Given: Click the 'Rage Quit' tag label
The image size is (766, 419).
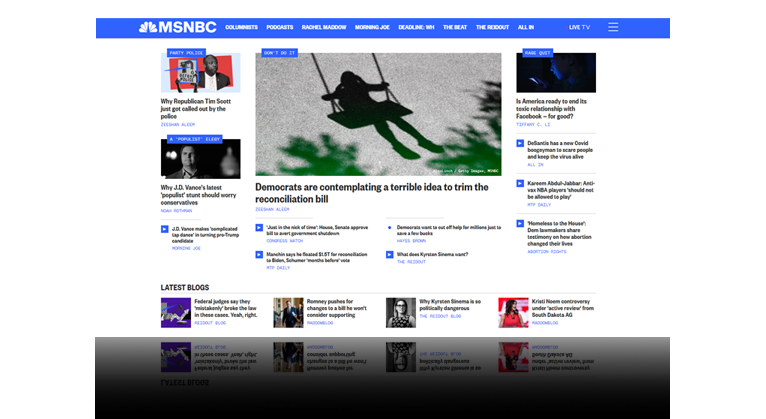Looking at the screenshot, I should click(537, 53).
